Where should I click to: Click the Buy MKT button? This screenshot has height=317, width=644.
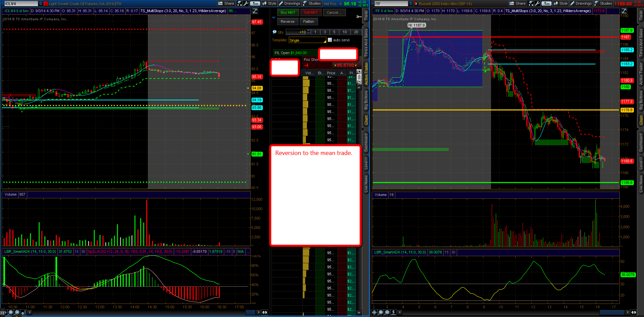288,12
